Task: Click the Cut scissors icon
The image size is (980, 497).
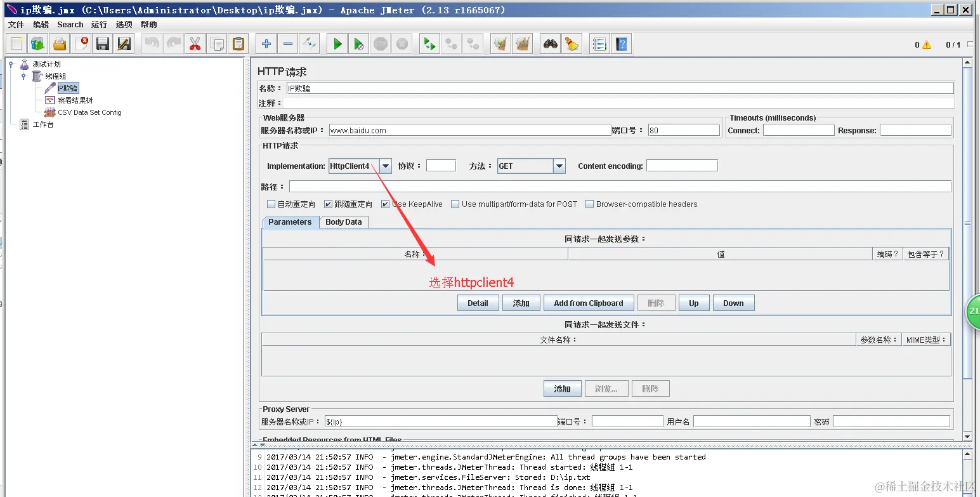Action: 195,44
